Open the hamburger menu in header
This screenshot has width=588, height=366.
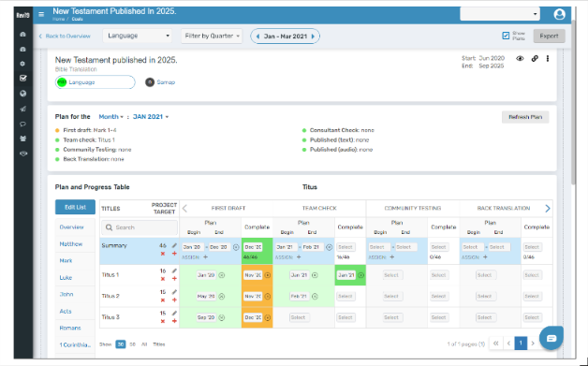pyautogui.click(x=41, y=15)
